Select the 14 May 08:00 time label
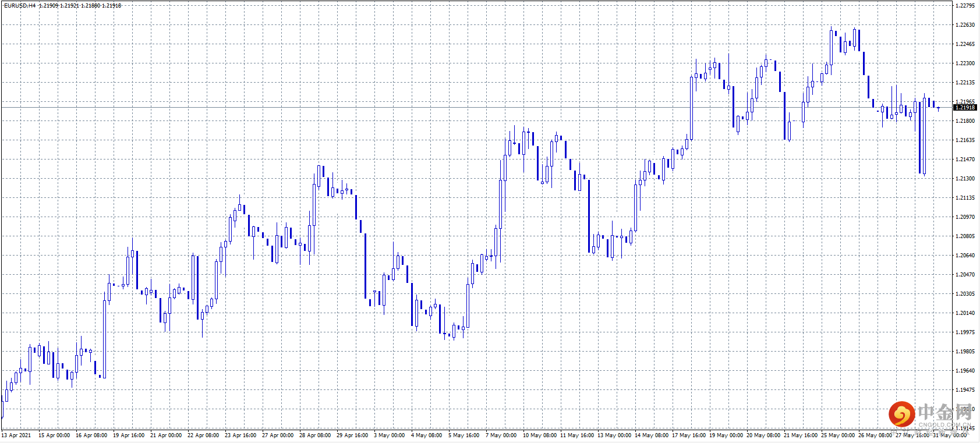This screenshot has height=443, width=980. [652, 435]
